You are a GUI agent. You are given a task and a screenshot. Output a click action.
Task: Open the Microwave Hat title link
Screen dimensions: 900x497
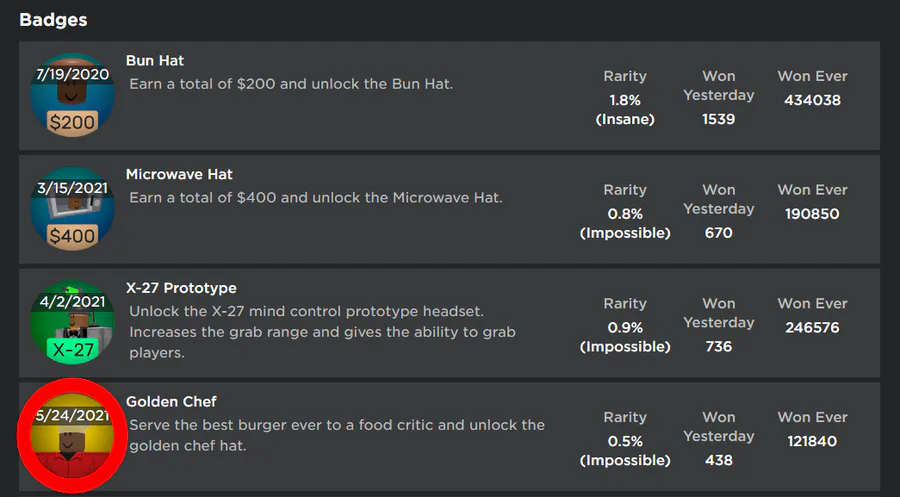179,175
